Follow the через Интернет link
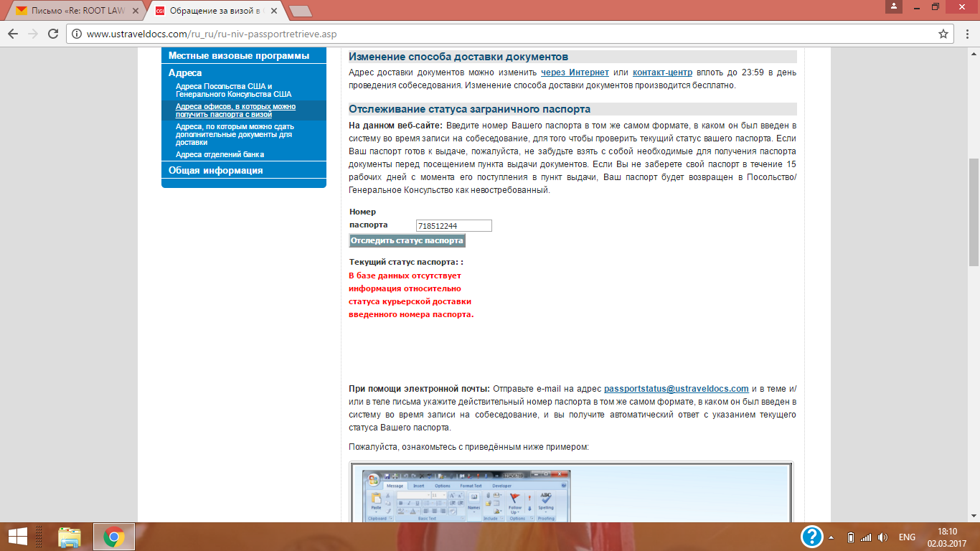This screenshot has height=551, width=980. [x=575, y=72]
